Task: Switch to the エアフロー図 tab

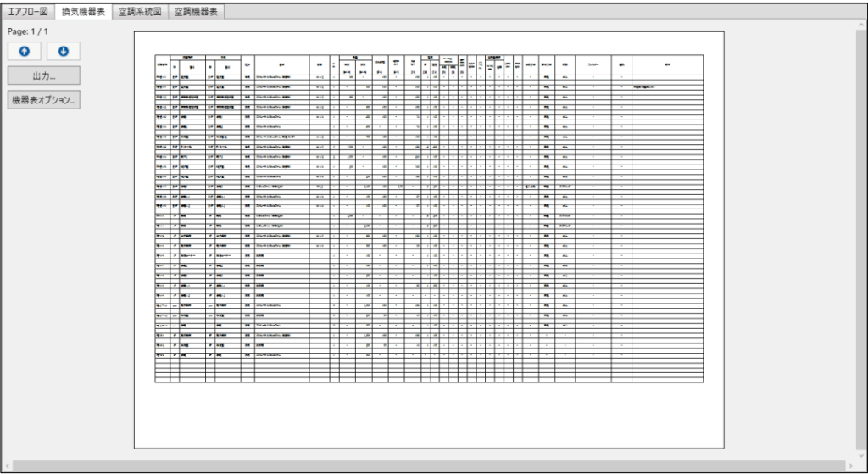Action: (x=29, y=12)
